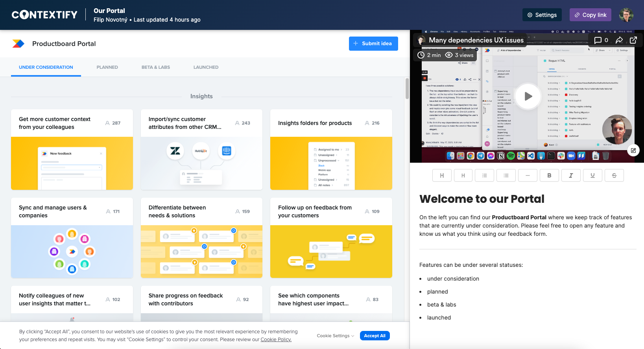Toggle italic formatting
This screenshot has width=644, height=349.
click(571, 176)
